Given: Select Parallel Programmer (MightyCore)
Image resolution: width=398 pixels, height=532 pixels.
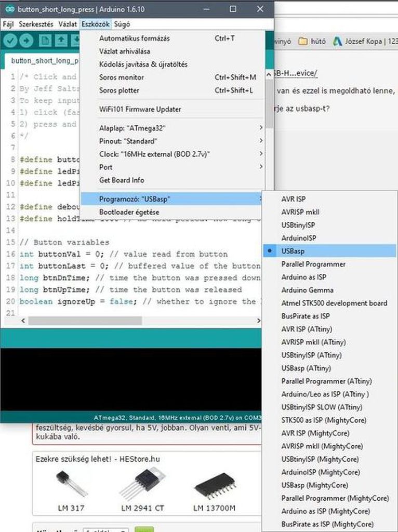Looking at the screenshot, I should tap(329, 498).
